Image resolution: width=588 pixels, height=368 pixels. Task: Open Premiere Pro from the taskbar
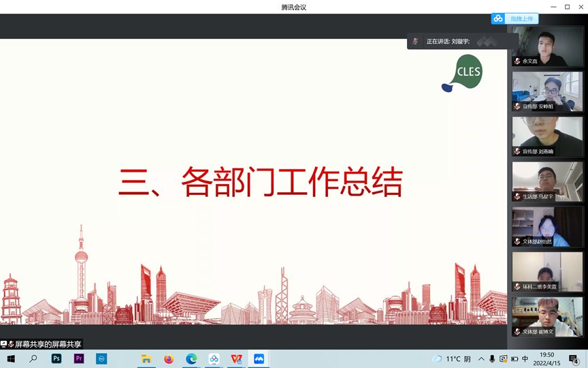[x=79, y=359]
